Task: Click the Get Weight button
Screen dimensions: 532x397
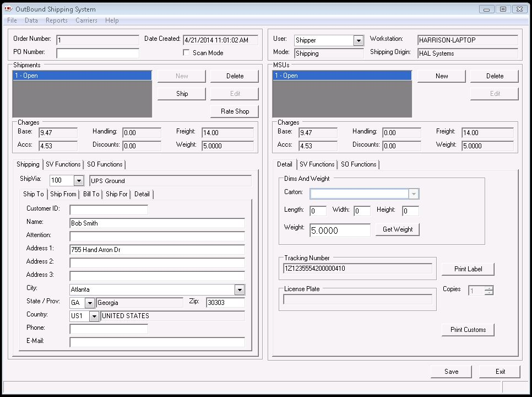Action: coord(397,229)
